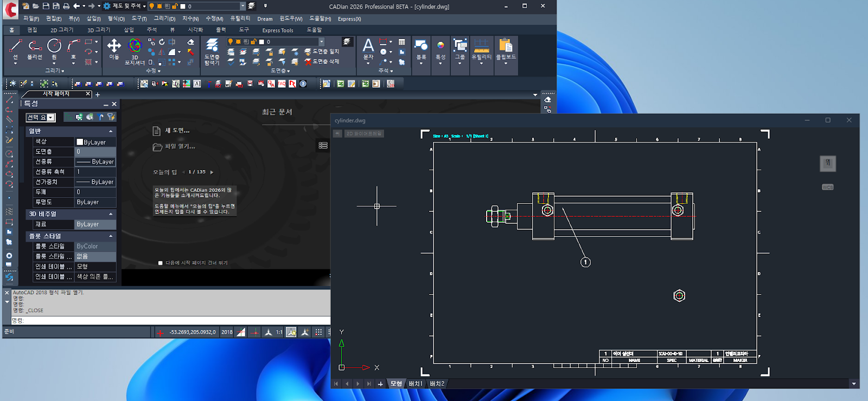Click the Text (문자) tool icon

pyautogui.click(x=368, y=47)
